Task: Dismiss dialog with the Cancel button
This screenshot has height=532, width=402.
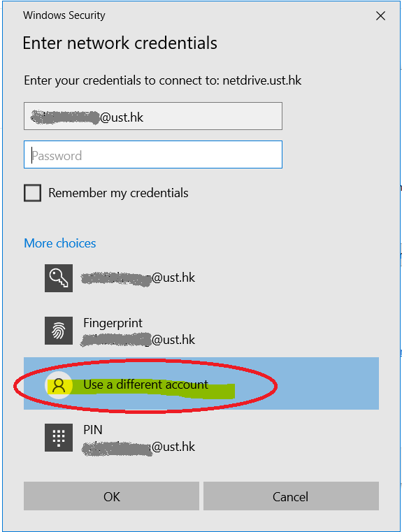Action: (x=291, y=496)
